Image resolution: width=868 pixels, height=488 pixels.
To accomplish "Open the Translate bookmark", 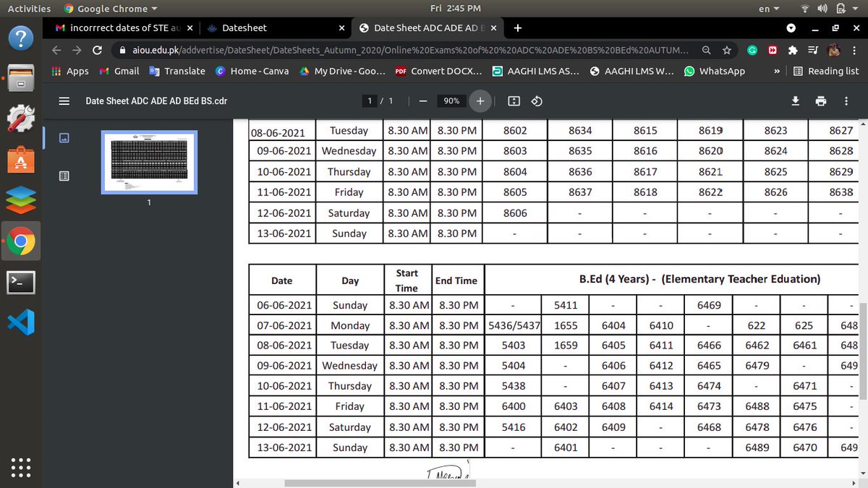I will tap(177, 71).
